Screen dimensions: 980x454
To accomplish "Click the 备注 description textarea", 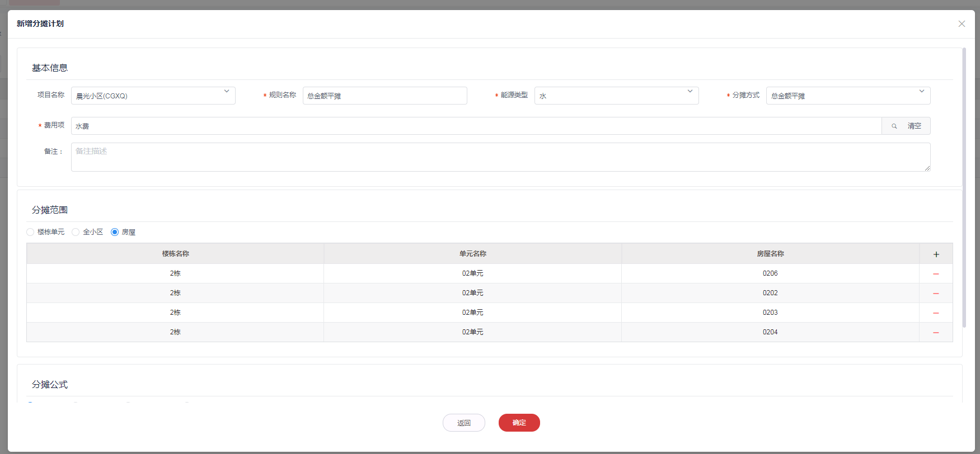I will 500,157.
